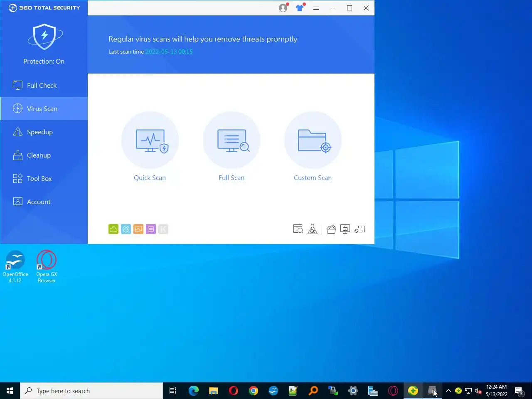
Task: Open the Action Center notifications
Action: click(519, 391)
